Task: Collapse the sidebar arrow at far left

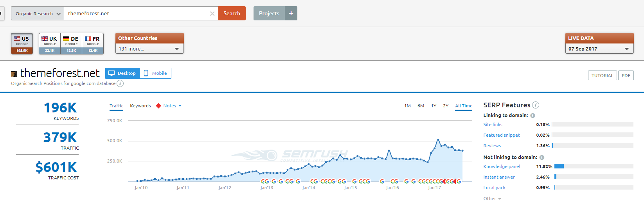Action: tap(1, 13)
